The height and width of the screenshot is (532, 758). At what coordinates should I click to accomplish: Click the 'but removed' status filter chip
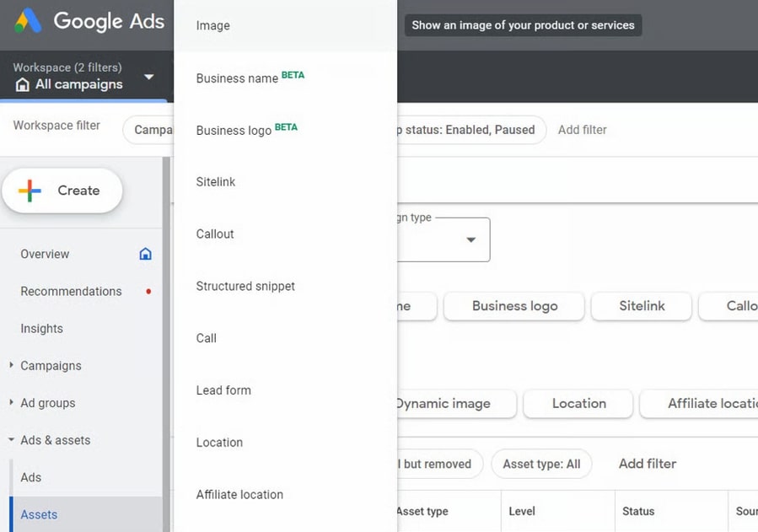[x=440, y=464]
